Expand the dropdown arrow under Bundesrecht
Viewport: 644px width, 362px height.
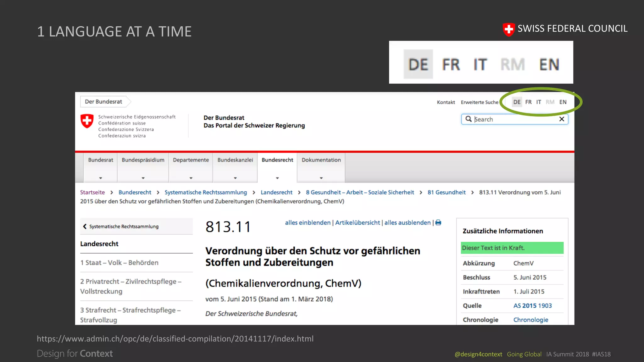[277, 178]
